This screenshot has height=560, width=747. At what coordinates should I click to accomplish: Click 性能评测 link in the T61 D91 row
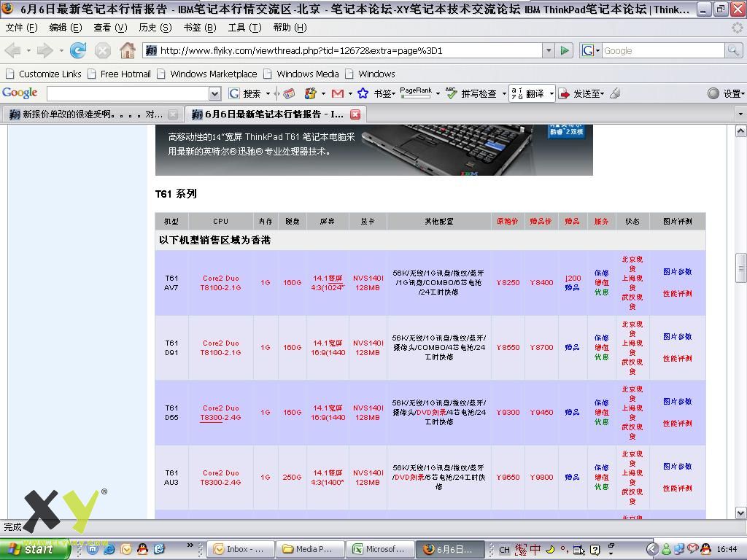(678, 358)
